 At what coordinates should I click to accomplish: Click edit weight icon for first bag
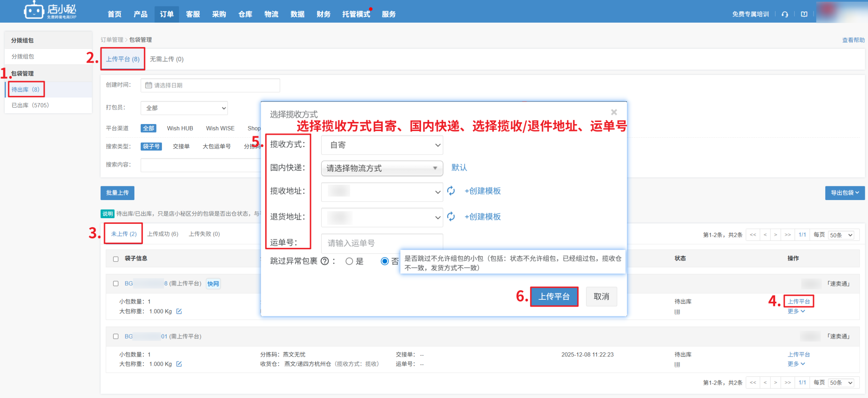179,311
